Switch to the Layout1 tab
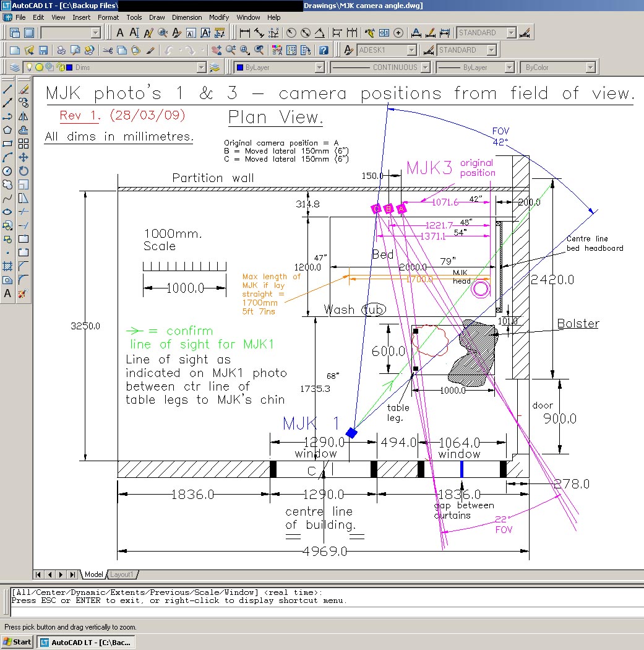 [121, 574]
